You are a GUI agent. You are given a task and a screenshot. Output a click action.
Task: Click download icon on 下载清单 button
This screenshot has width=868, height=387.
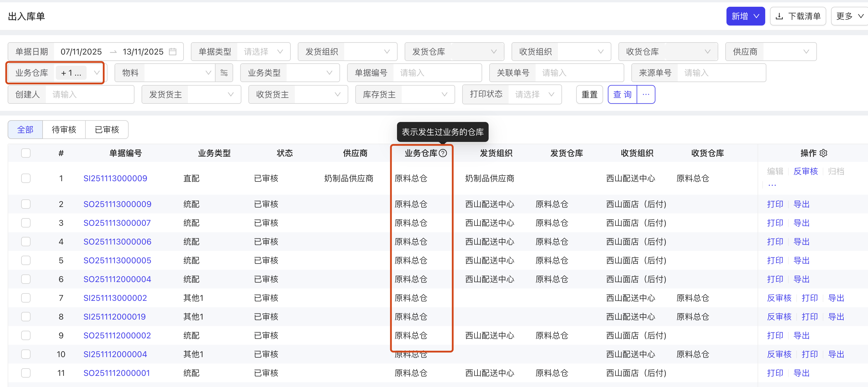pos(779,16)
